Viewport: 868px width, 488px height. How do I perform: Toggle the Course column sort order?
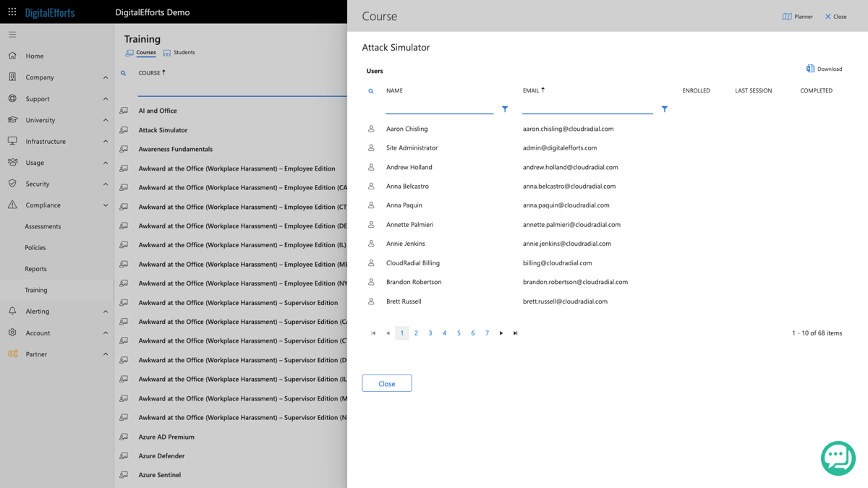(x=152, y=72)
